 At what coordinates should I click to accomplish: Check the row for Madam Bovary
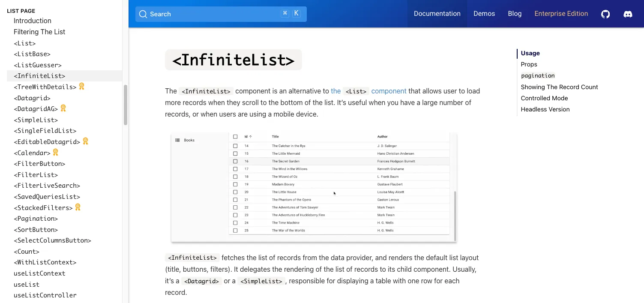(x=235, y=184)
